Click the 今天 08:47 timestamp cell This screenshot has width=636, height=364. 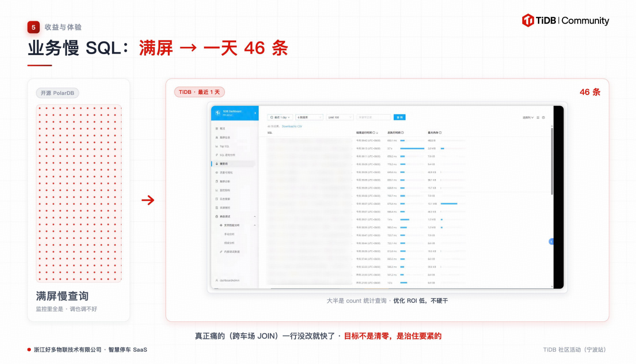[368, 235]
